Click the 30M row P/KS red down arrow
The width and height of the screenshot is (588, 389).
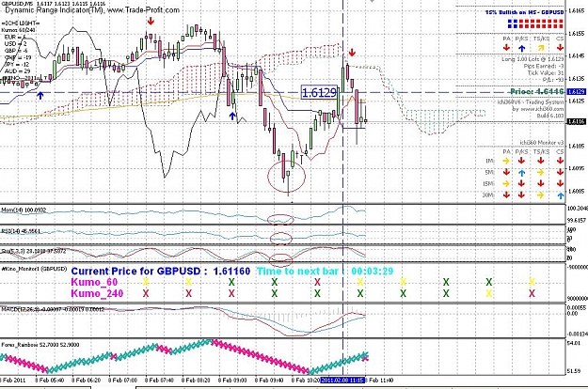click(521, 195)
